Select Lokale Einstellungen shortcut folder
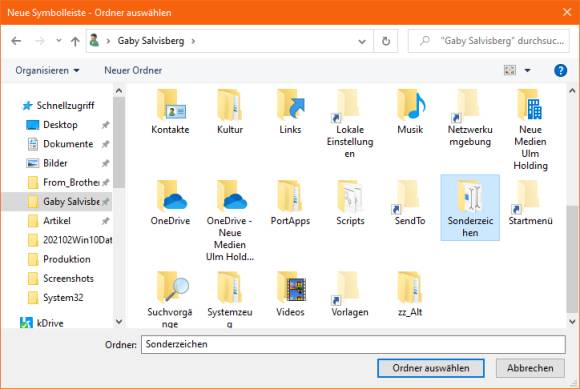 tap(350, 124)
